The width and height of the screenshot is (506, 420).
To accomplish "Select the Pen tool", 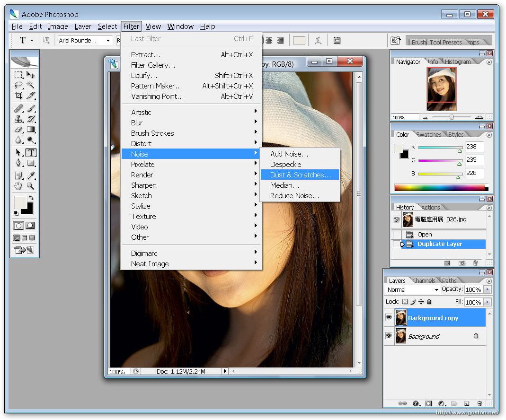I will tap(18, 163).
